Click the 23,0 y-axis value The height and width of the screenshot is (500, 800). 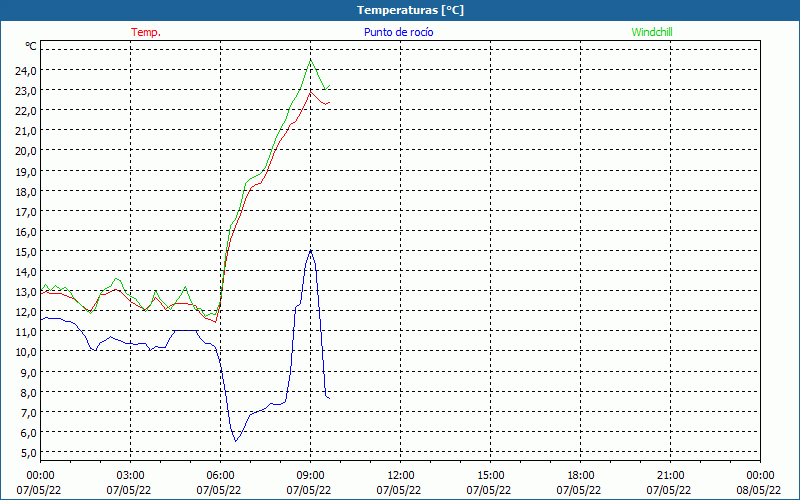pyautogui.click(x=26, y=91)
